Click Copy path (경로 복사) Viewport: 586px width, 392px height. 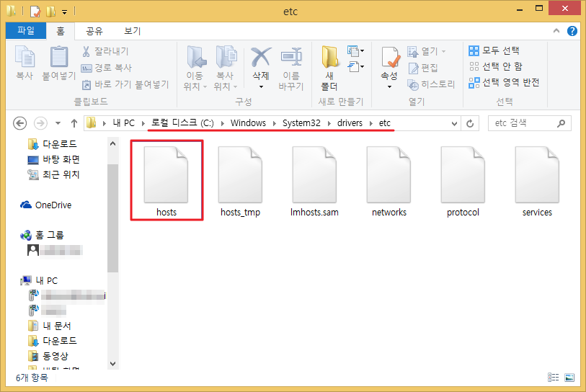(x=107, y=68)
